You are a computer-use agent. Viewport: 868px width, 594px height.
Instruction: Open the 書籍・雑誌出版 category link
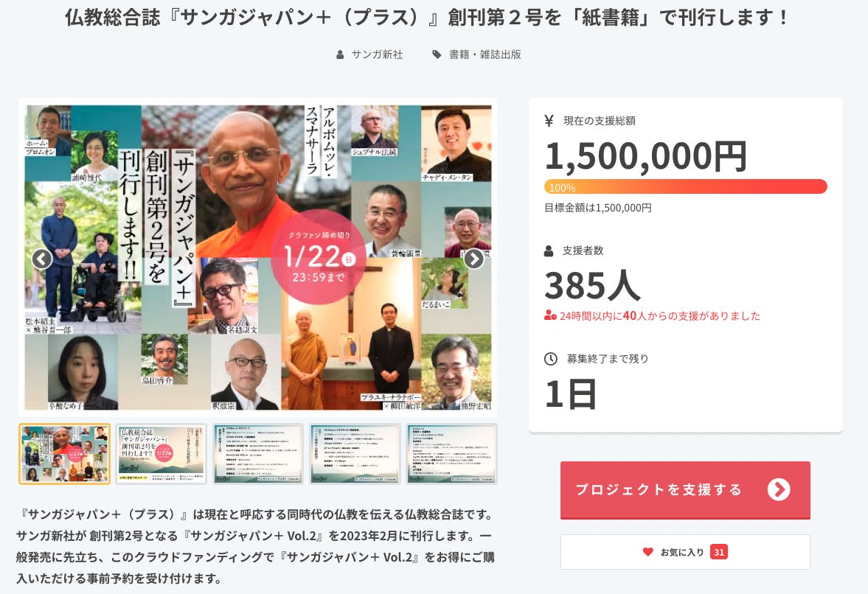[x=485, y=55]
